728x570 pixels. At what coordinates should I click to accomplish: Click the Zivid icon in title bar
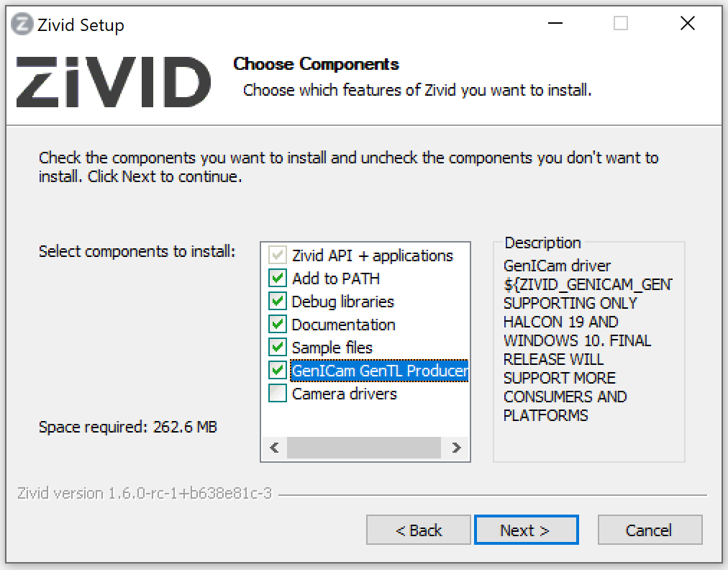[22, 25]
